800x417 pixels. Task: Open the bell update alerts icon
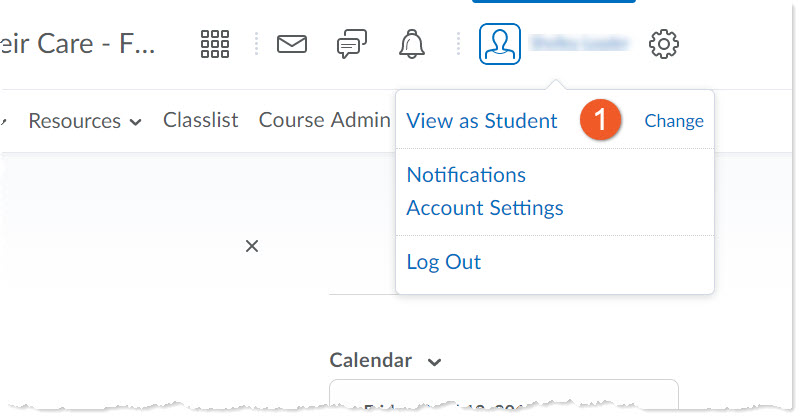pyautogui.click(x=411, y=44)
